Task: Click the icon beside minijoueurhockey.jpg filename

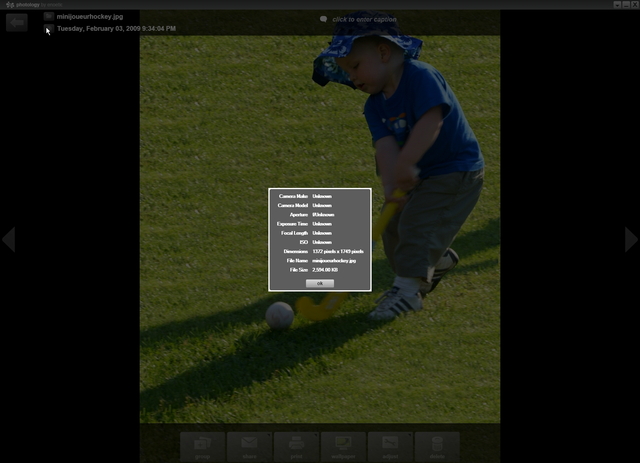Action: pos(48,16)
